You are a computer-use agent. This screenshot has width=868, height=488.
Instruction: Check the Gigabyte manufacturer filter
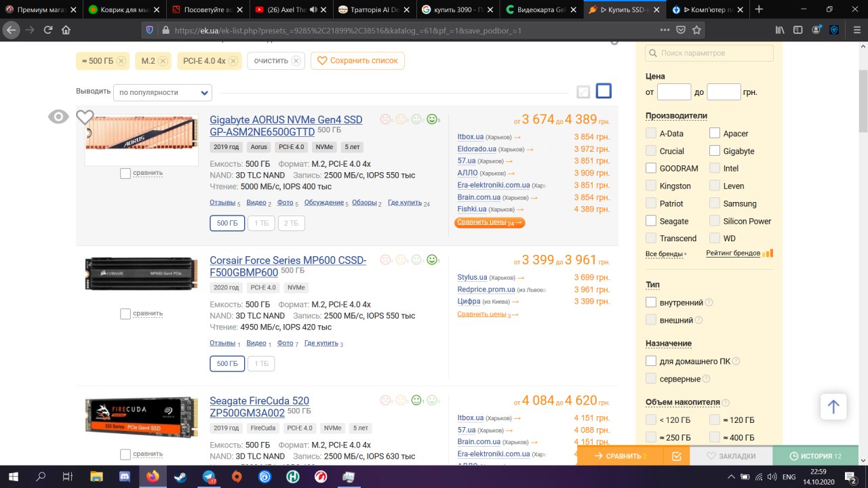pyautogui.click(x=715, y=151)
